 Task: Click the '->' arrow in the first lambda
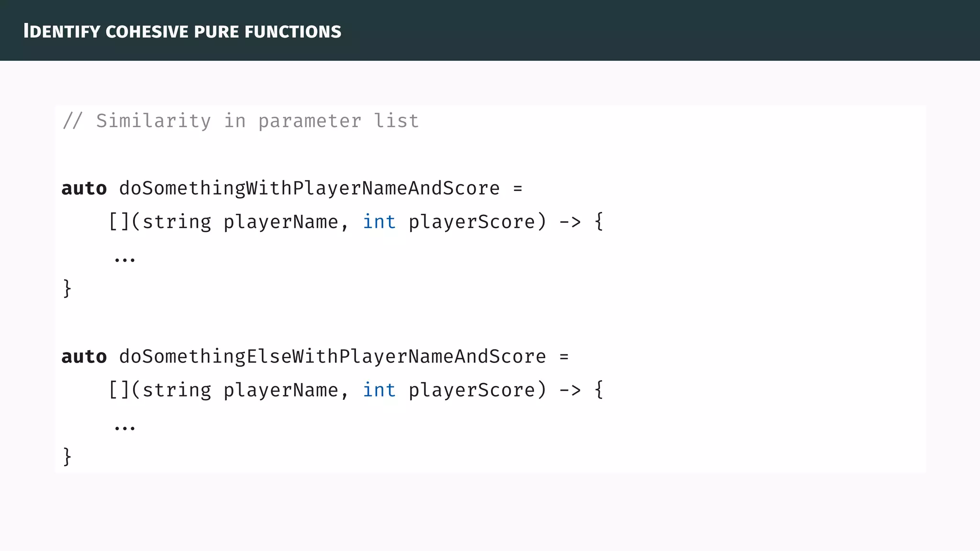click(569, 222)
